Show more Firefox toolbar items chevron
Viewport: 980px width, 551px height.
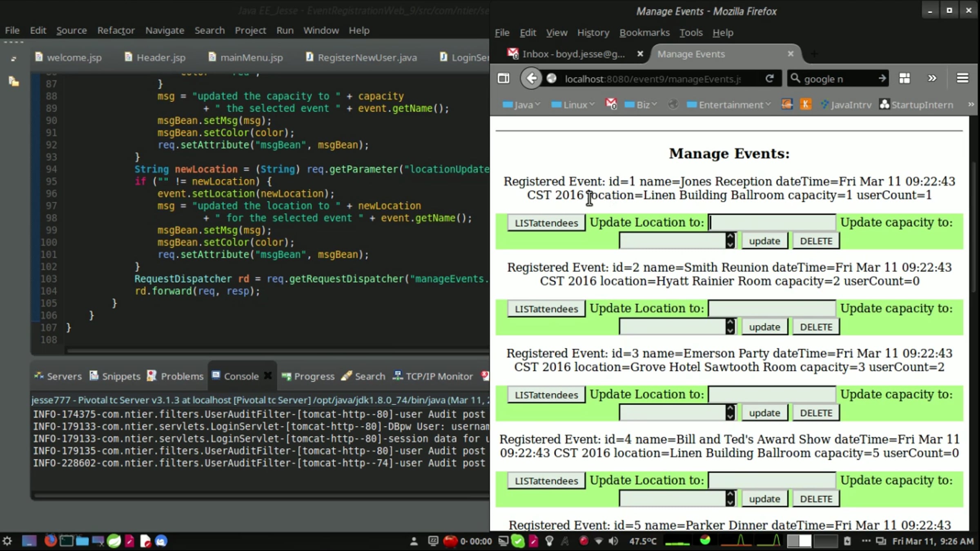(x=932, y=78)
